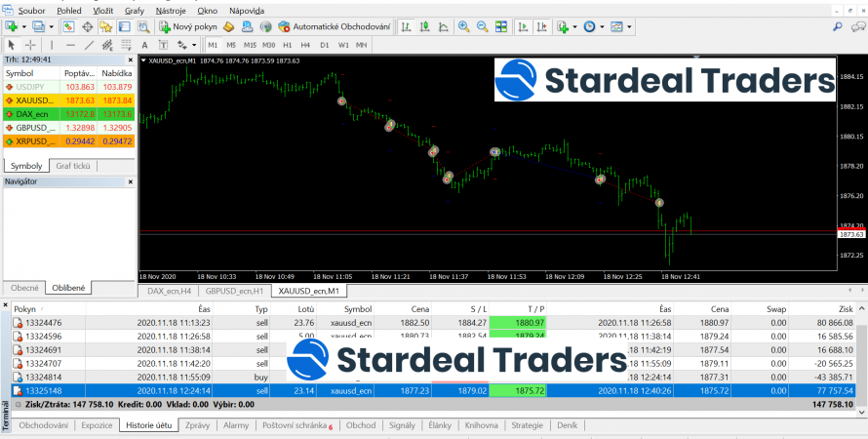Select the vertical line drawing tool
The width and height of the screenshot is (868, 439).
point(52,45)
